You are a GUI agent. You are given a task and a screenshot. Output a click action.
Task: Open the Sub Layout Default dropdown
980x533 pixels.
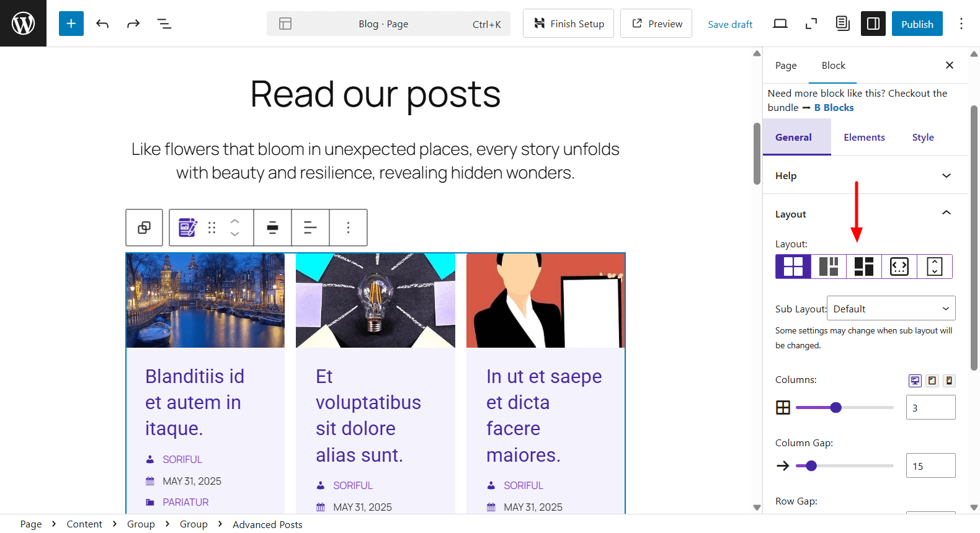(x=891, y=309)
